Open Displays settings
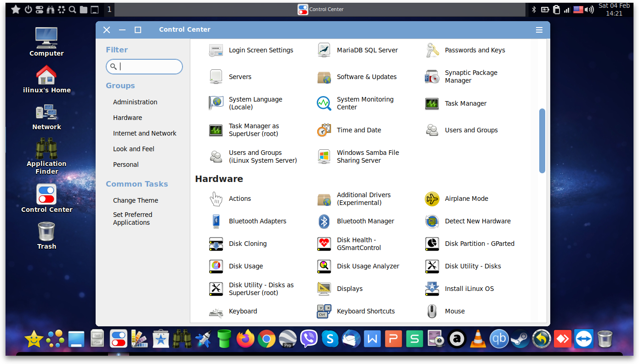Screen dimensions: 639x364 (x=340, y=289)
